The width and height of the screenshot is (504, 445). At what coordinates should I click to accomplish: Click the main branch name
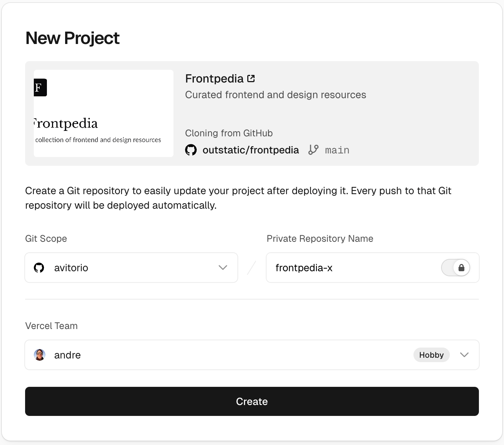[337, 150]
